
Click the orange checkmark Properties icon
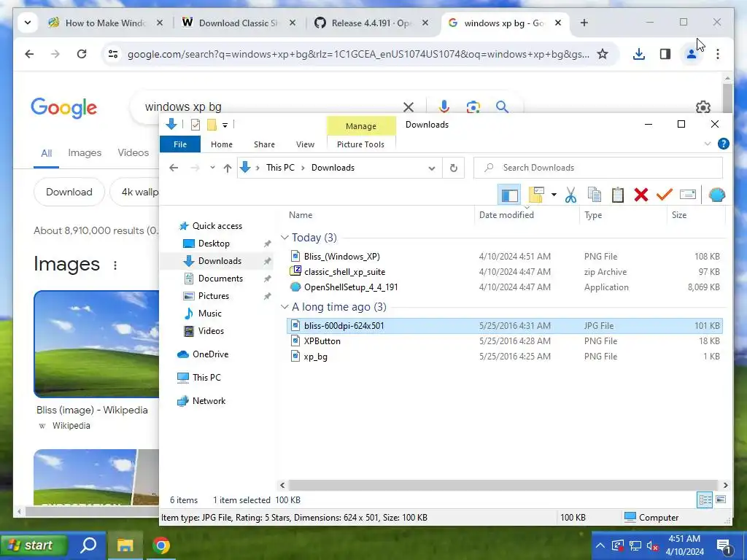(x=664, y=194)
